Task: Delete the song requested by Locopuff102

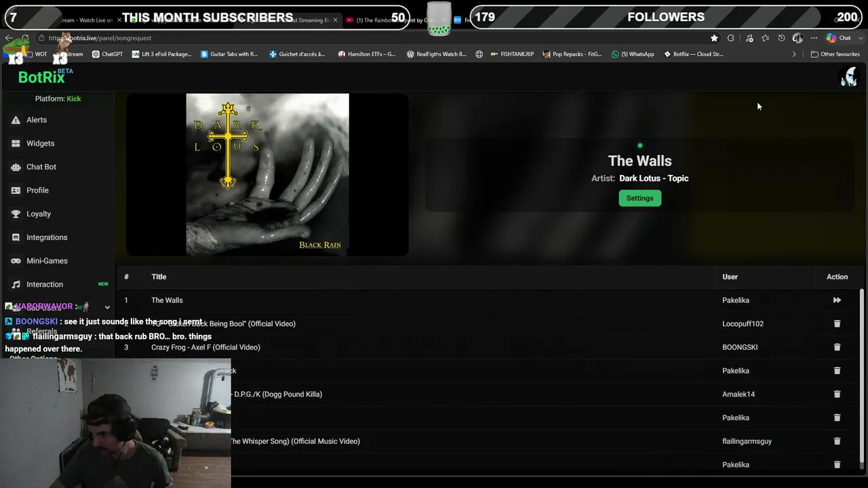Action: [x=837, y=324]
